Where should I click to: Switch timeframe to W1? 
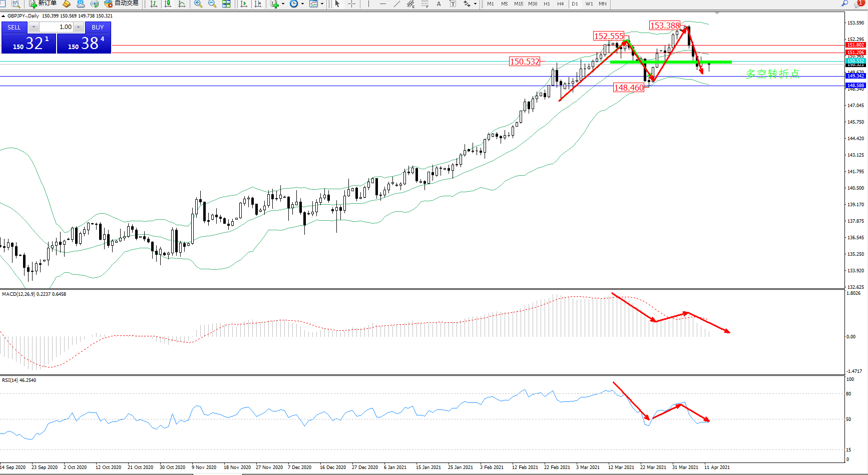(x=589, y=4)
